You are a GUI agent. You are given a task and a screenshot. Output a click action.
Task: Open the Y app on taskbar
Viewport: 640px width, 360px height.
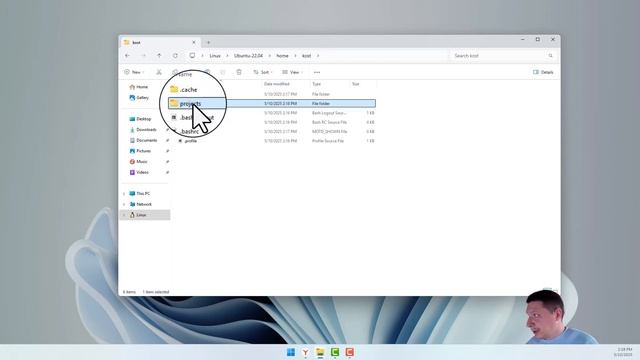(x=305, y=352)
